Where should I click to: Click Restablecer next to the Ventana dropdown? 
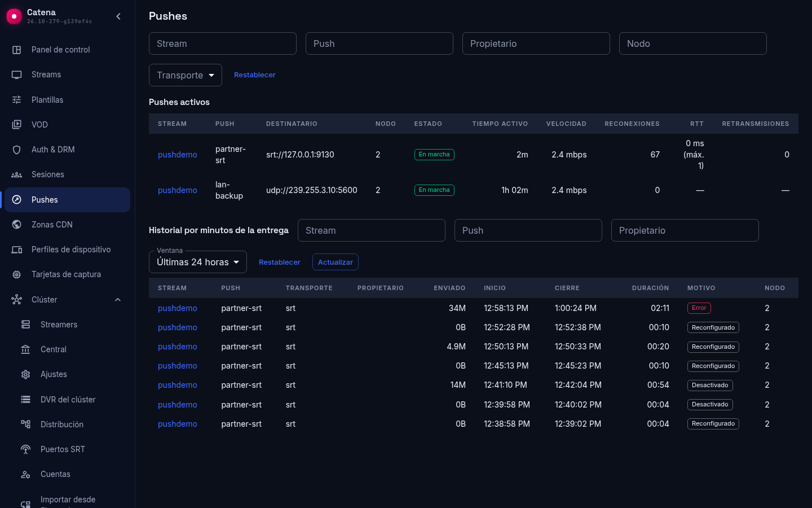click(x=280, y=262)
